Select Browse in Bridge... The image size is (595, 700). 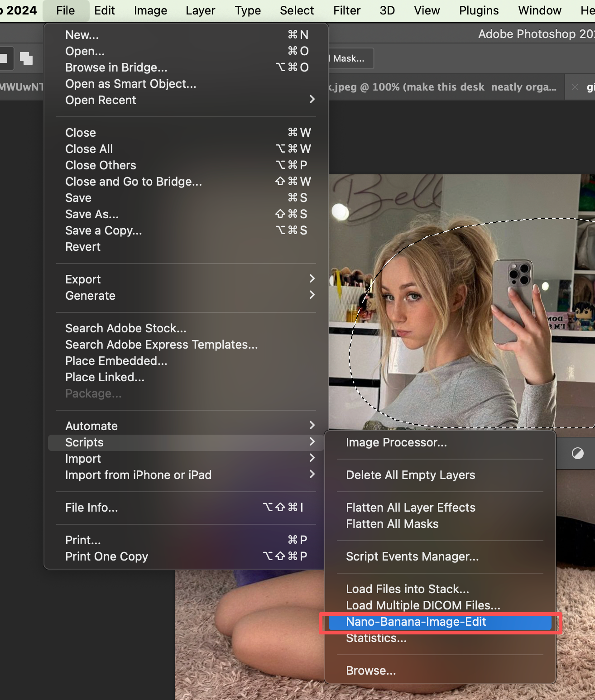[x=186, y=67]
